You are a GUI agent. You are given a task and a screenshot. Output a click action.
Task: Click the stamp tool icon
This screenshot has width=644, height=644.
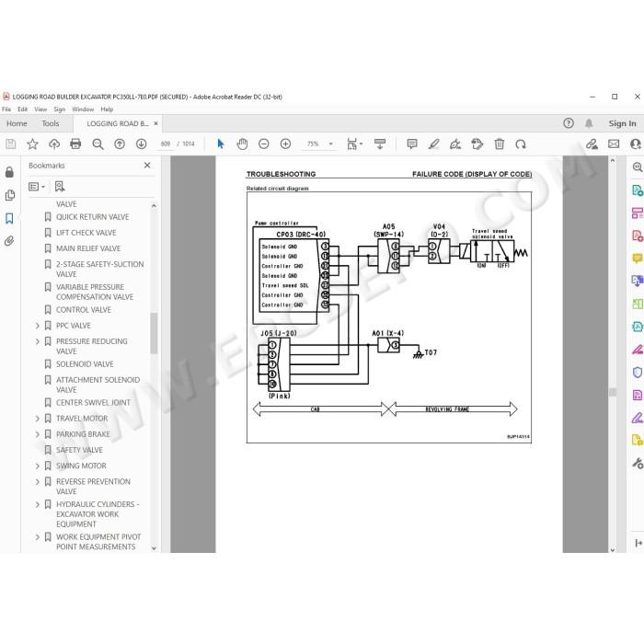click(x=477, y=144)
